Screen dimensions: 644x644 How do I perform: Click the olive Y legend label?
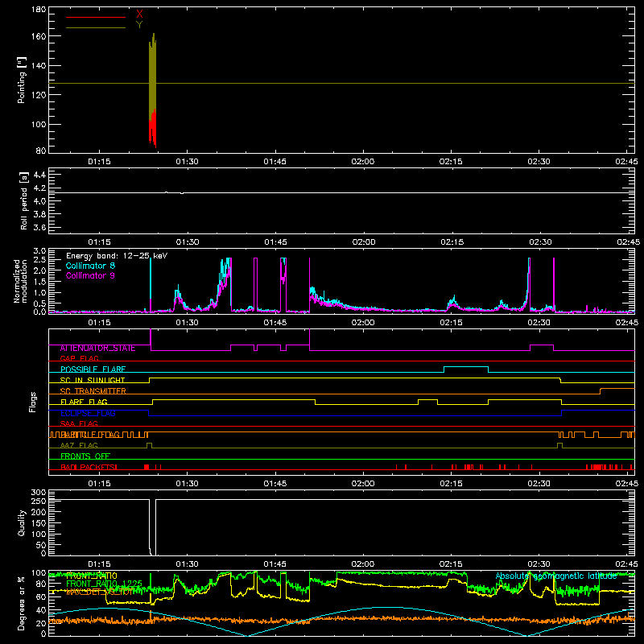point(139,25)
